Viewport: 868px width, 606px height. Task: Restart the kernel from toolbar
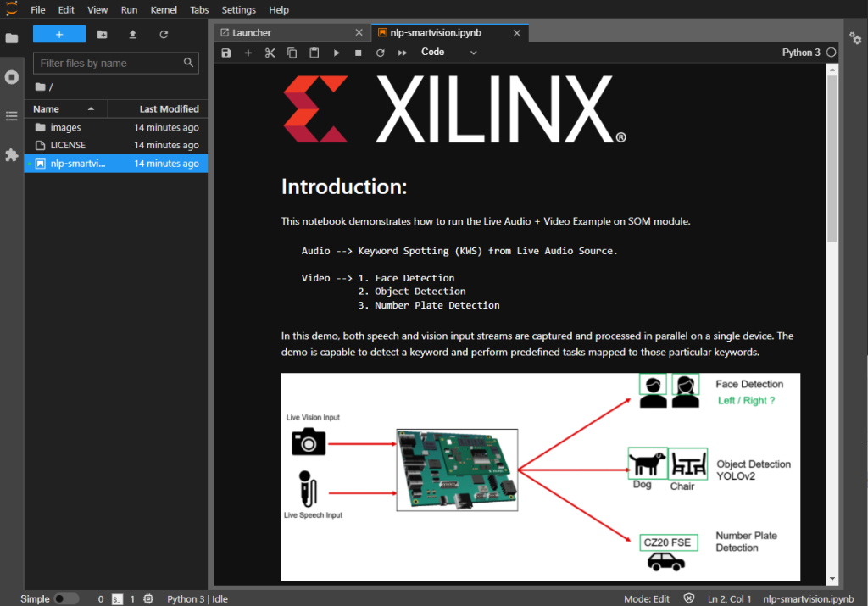pos(380,53)
